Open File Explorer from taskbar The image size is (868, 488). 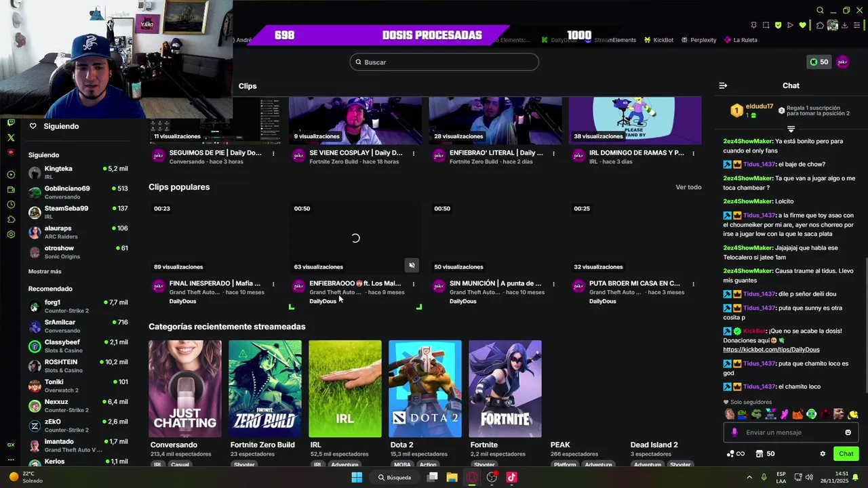click(x=452, y=477)
